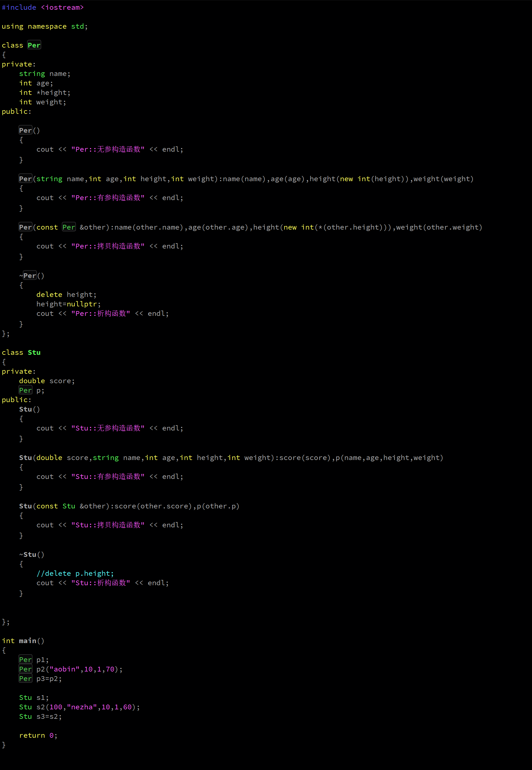Select 'using namespace std;' line
Screen dimensions: 532x770
tap(45, 26)
